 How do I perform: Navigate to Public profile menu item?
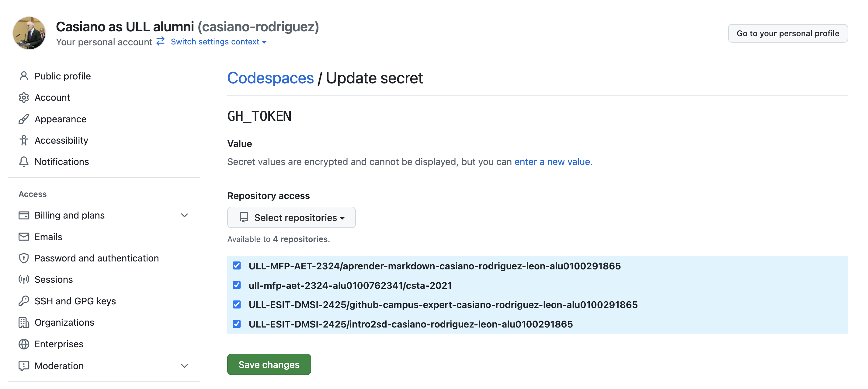click(63, 76)
